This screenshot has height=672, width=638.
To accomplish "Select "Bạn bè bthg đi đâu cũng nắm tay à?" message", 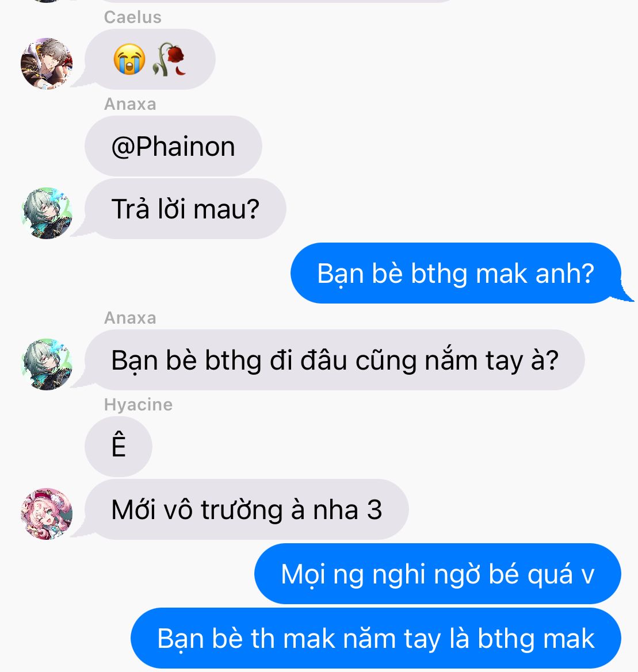I will tap(334, 360).
